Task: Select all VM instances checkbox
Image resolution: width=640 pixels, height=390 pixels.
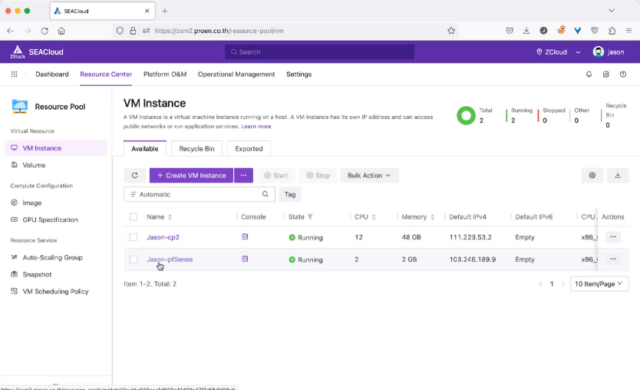Action: pos(133,217)
